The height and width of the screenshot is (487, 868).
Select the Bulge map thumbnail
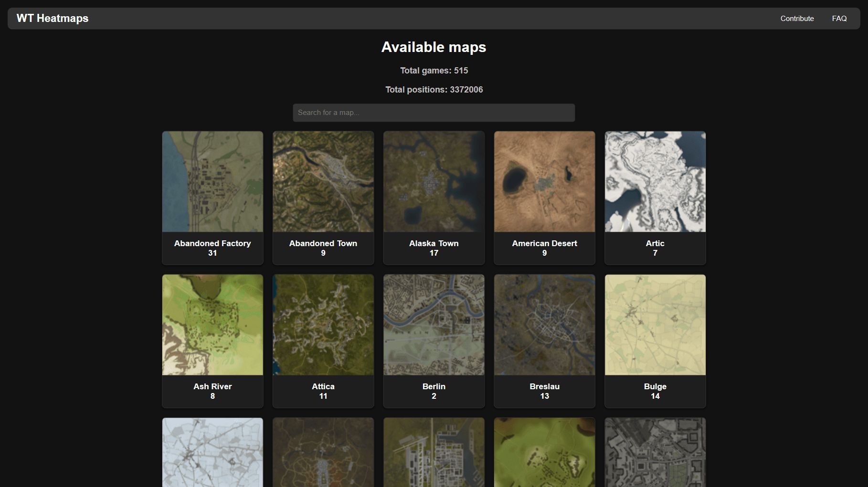point(655,325)
